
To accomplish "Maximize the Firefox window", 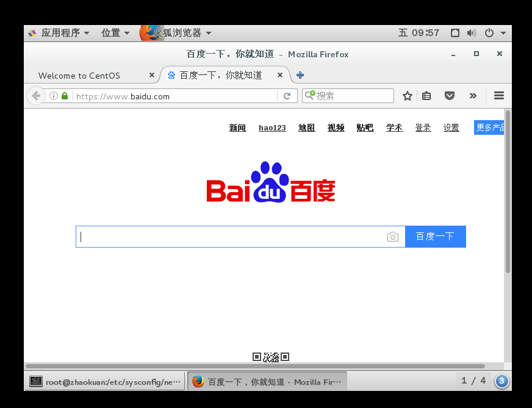I will 476,54.
